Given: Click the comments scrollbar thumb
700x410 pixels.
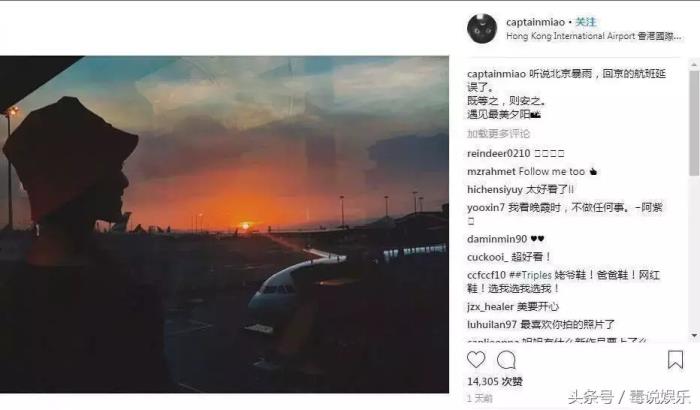Looking at the screenshot, I should pos(694,123).
